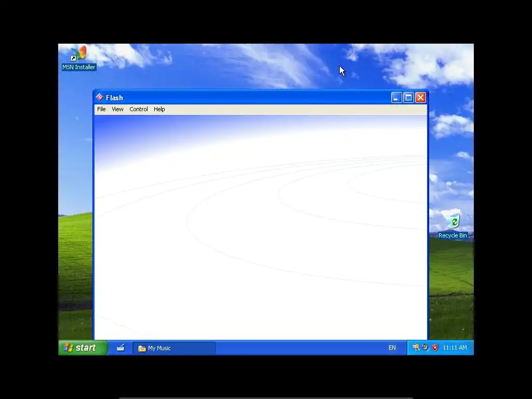Click the Flash icon in the title bar
The height and width of the screenshot is (399, 532).
[x=99, y=97]
